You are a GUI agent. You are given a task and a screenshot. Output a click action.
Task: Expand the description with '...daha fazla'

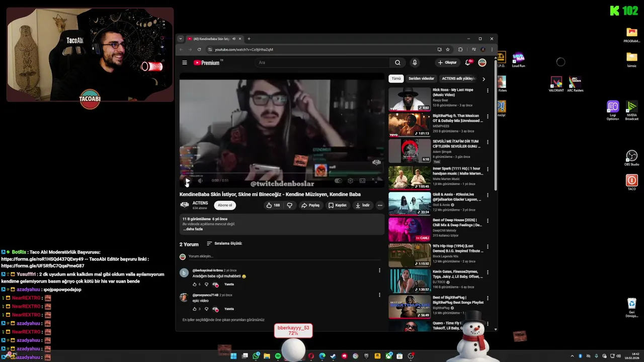tap(193, 229)
